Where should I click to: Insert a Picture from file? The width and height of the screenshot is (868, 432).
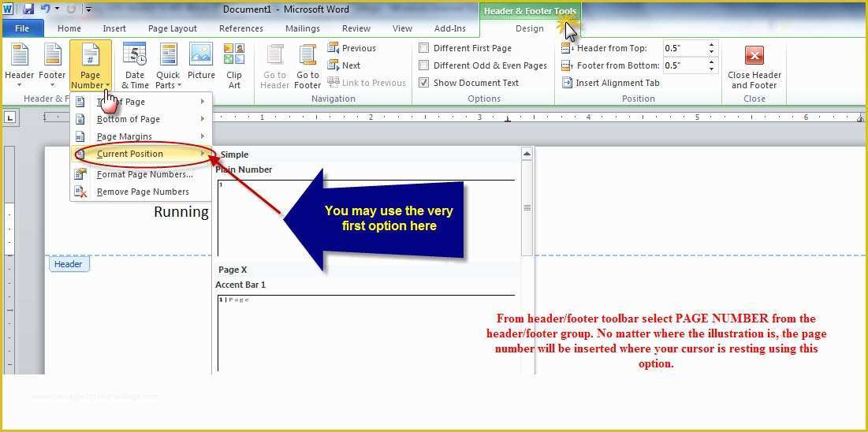201,61
